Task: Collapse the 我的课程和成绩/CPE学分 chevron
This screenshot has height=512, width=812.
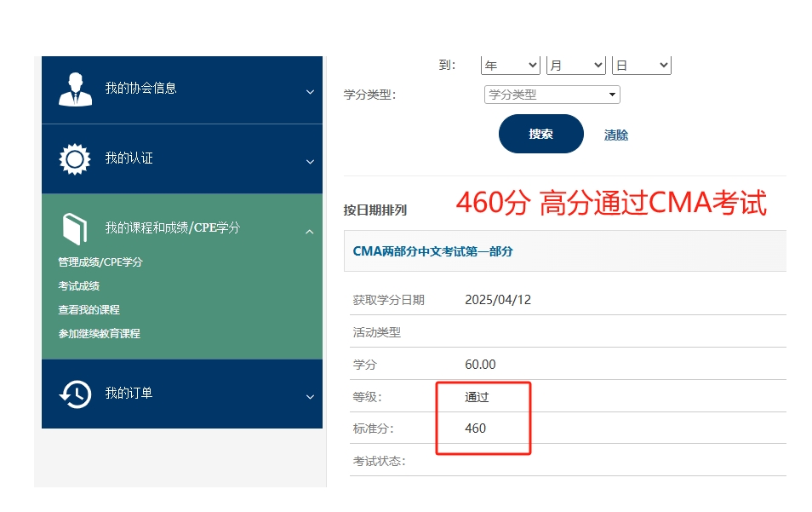Action: (310, 231)
